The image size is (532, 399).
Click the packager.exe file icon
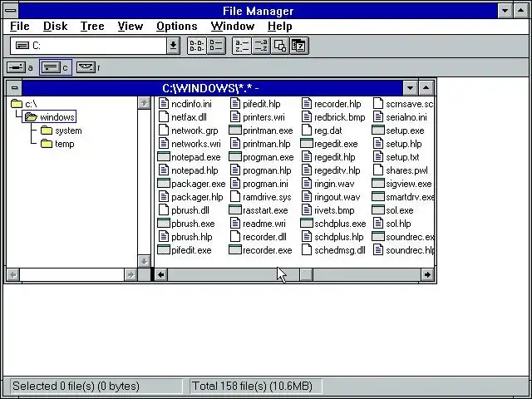coord(164,184)
